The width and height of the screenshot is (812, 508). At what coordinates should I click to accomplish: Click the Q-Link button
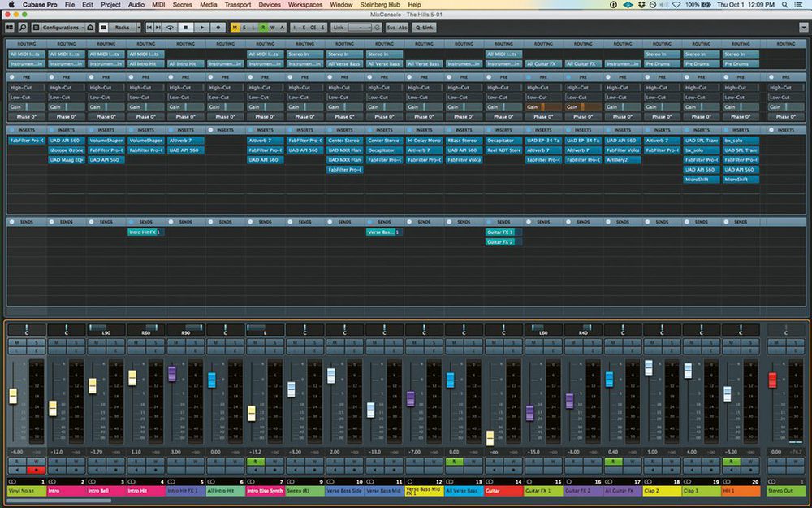point(424,28)
